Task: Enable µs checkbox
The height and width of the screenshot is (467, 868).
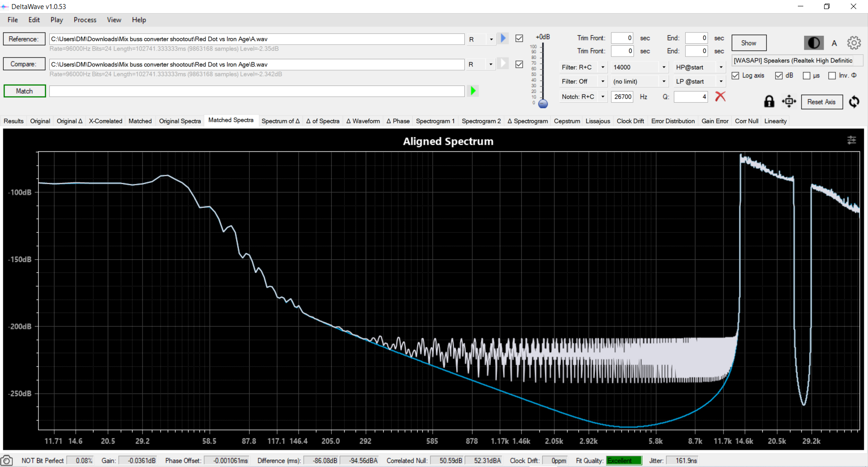Action: pos(806,76)
